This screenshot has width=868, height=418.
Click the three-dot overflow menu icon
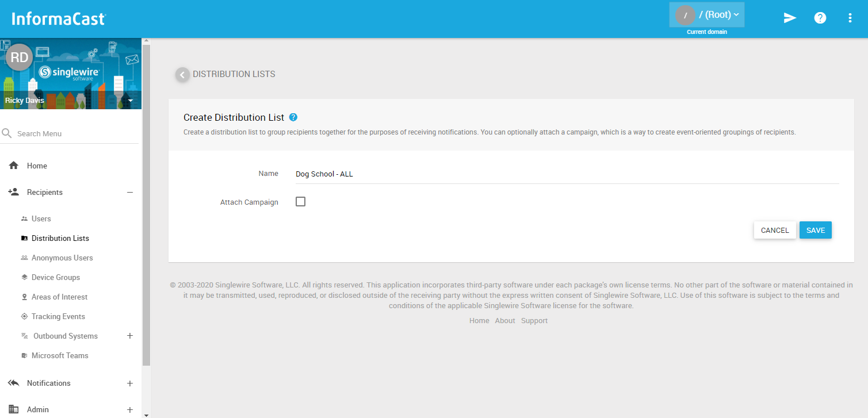850,18
